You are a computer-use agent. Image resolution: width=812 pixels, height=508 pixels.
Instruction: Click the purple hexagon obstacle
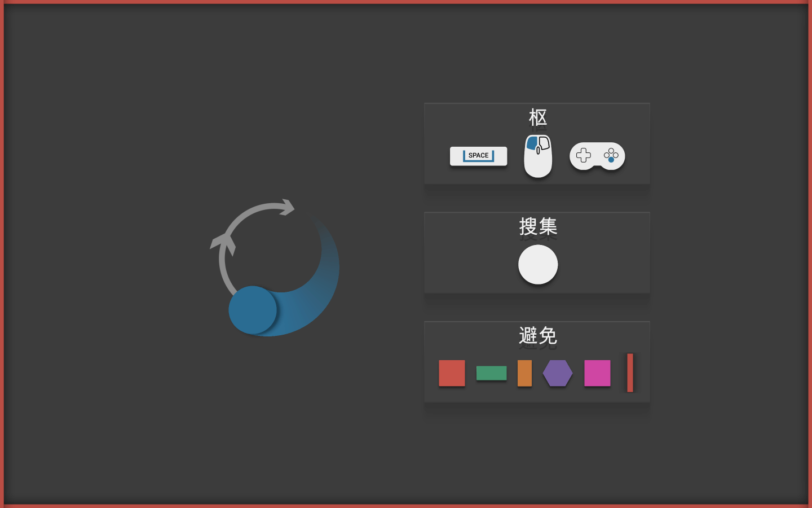coord(558,373)
